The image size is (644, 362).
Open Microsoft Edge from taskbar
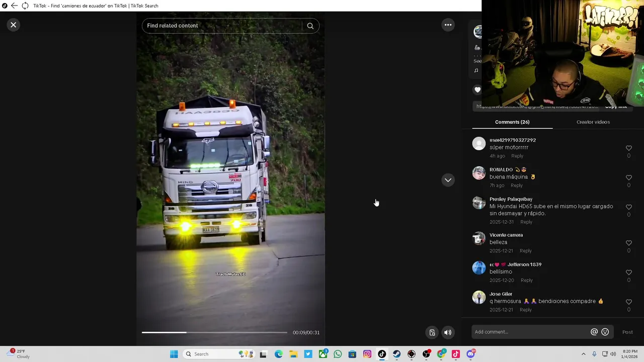coord(278,354)
